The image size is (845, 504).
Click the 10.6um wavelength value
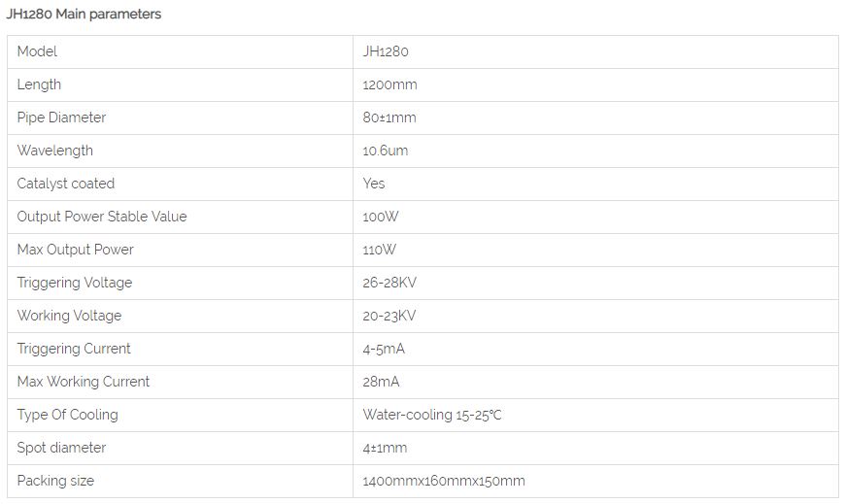[x=386, y=151]
